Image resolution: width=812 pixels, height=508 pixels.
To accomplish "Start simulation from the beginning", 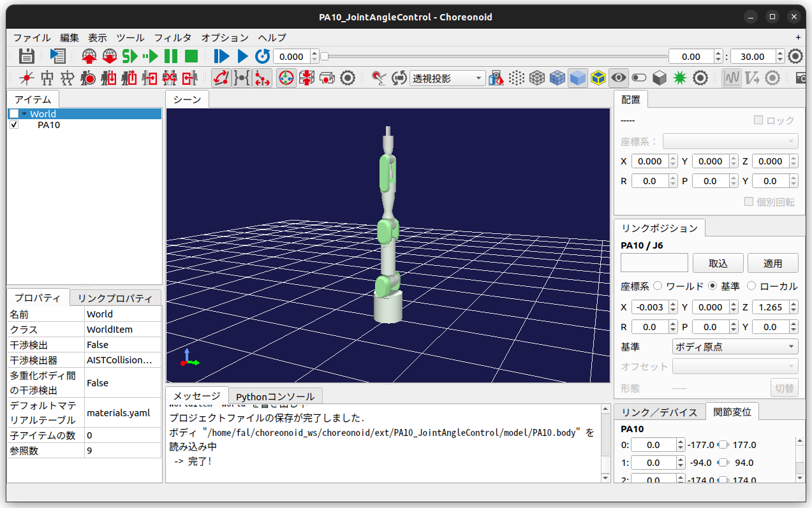I will tap(130, 56).
